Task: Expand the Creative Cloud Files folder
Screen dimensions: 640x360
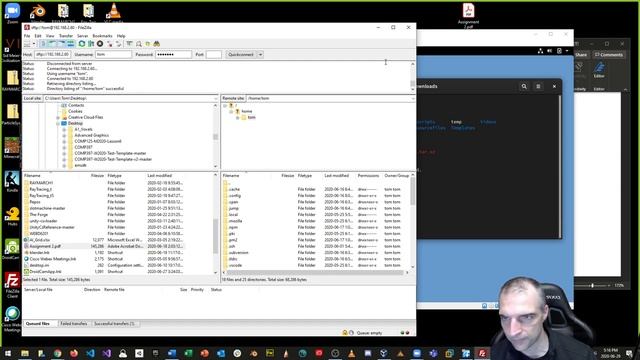Action: (x=58, y=117)
